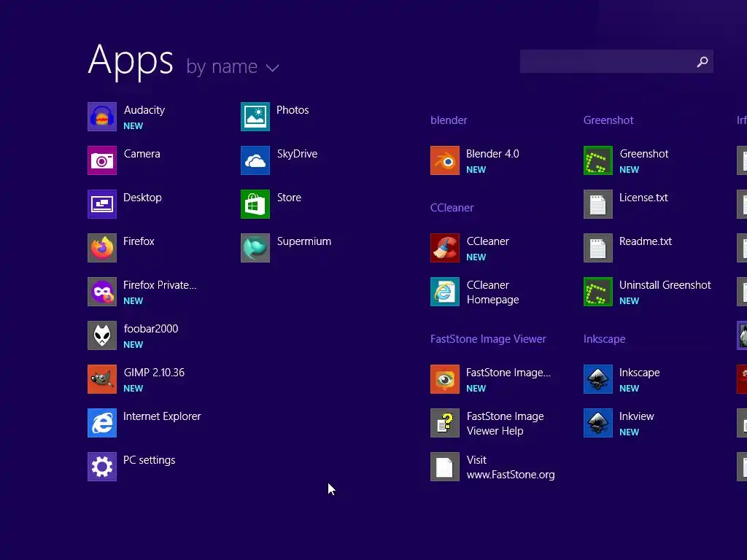This screenshot has height=560, width=747.
Task: Select the CCleaner group header
Action: (452, 208)
